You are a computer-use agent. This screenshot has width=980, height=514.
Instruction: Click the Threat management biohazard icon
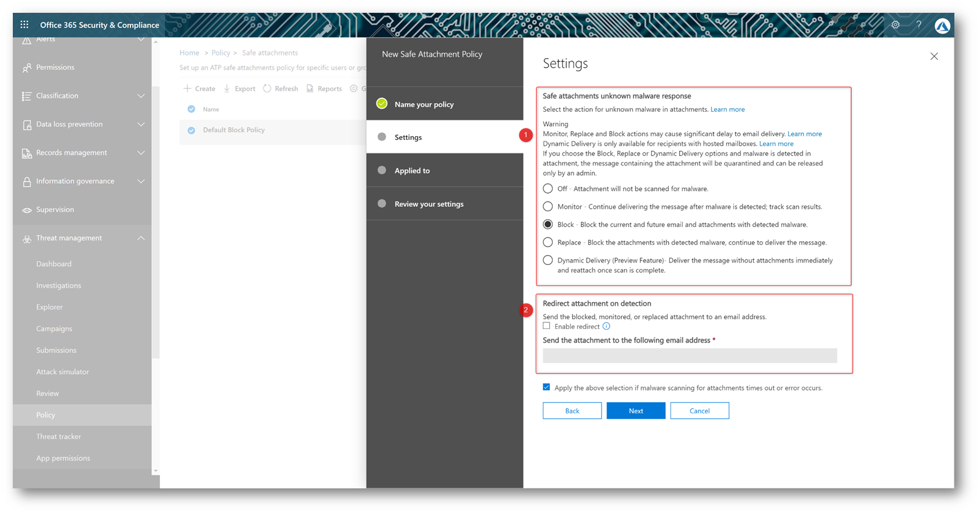tap(26, 239)
